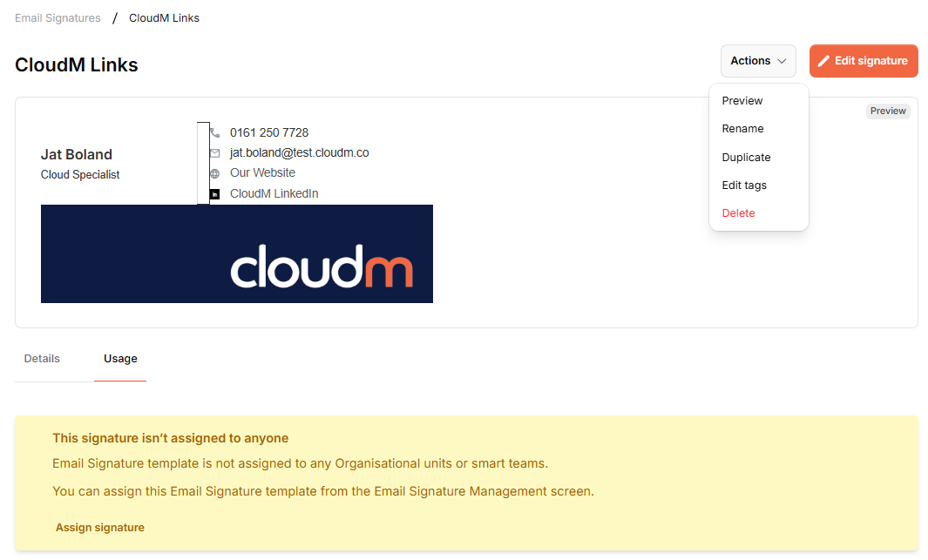This screenshot has height=560, width=928.
Task: Click the envelope email icon
Action: [x=215, y=153]
